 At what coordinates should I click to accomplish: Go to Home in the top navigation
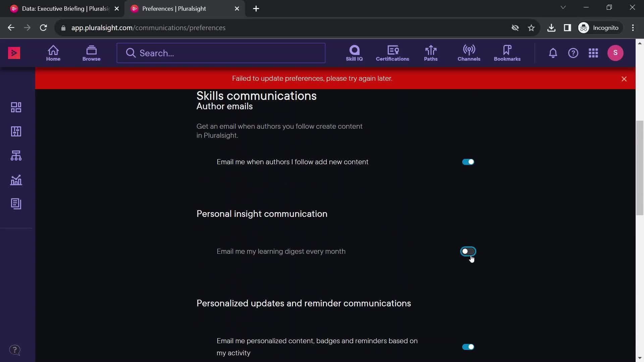point(53,53)
